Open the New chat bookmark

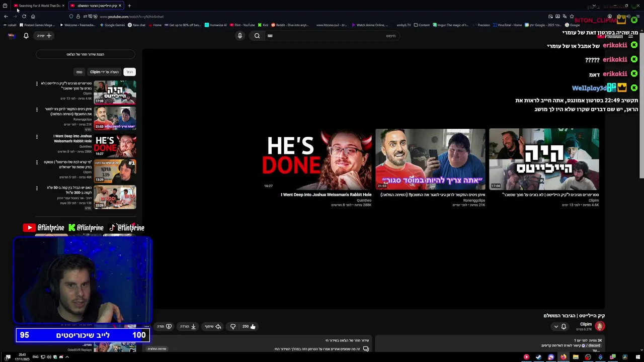click(x=137, y=25)
